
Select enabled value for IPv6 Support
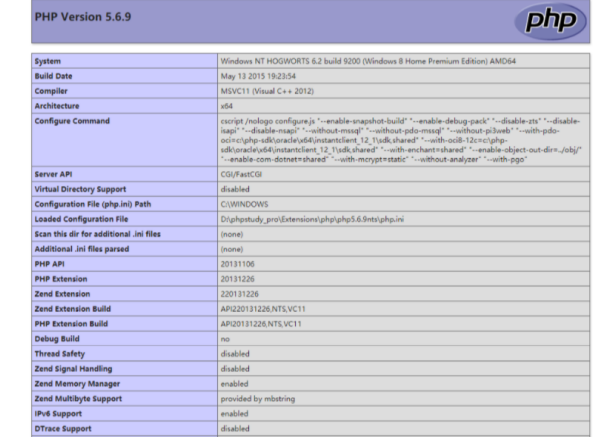pyautogui.click(x=234, y=414)
